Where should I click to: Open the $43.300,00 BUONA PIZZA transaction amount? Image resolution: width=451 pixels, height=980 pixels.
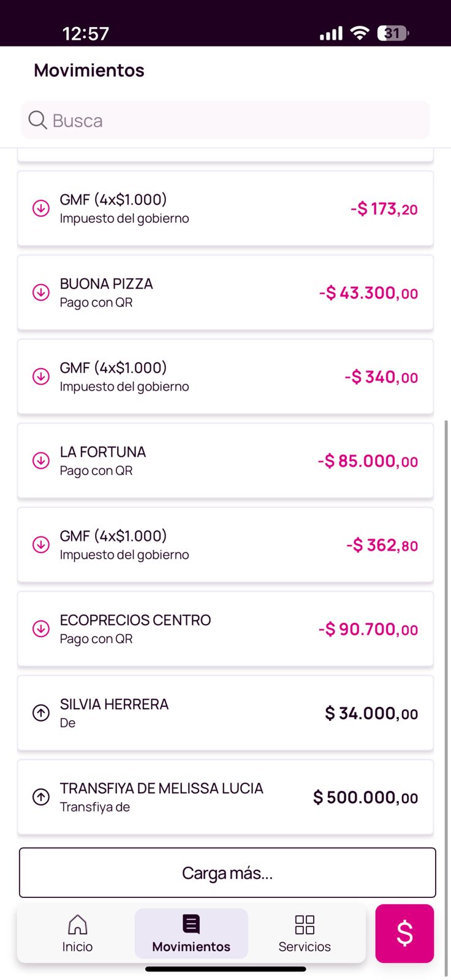[368, 293]
